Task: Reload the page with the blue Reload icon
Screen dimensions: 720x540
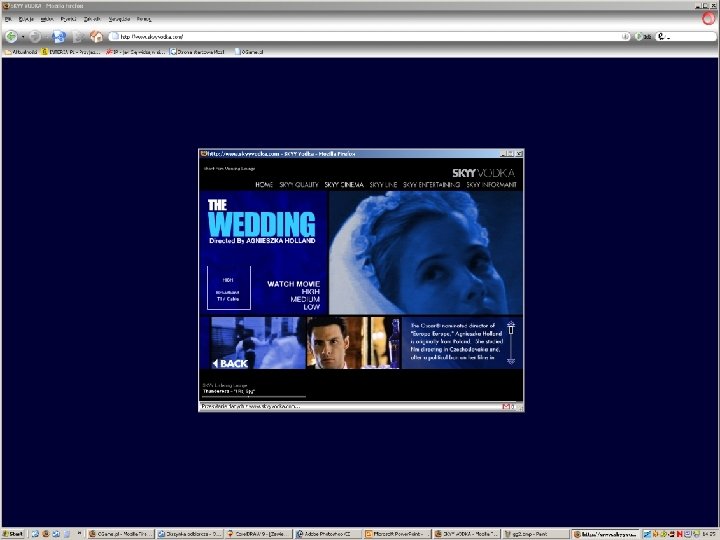Action: (59, 36)
